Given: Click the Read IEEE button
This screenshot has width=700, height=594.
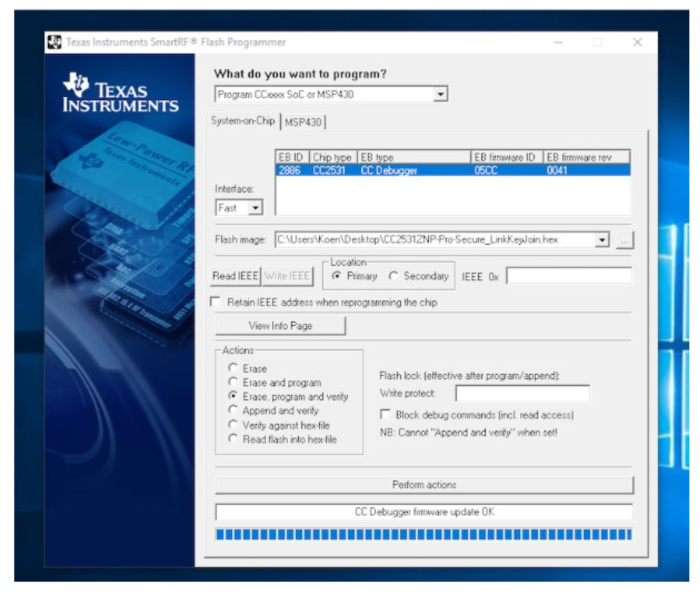Looking at the screenshot, I should [235, 276].
